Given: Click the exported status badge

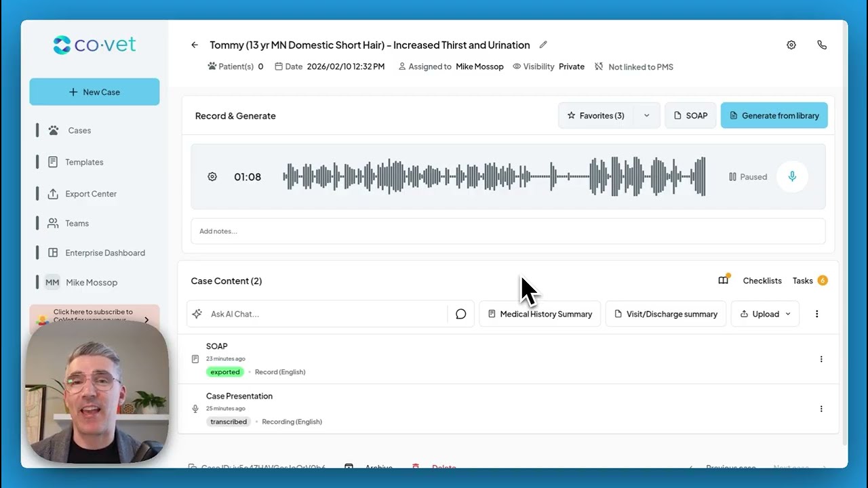Looking at the screenshot, I should (225, 372).
